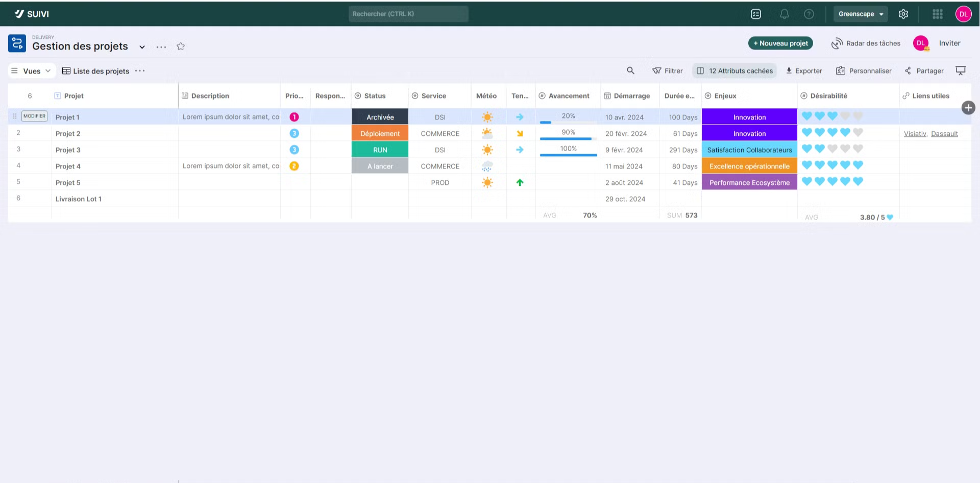This screenshot has height=483, width=980.
Task: Add a new column with plus icon
Action: 968,108
